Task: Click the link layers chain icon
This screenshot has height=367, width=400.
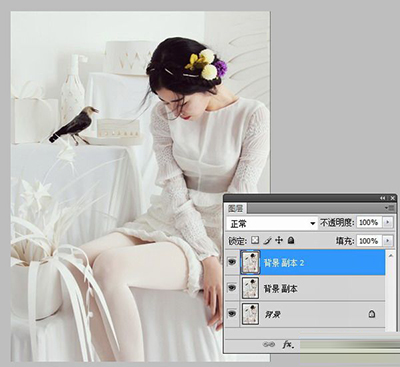Action: [x=269, y=344]
